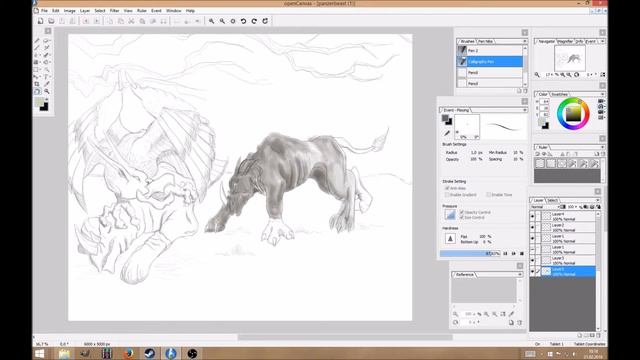Click the Open file toolbar icon
This screenshot has height=360, width=640.
[51, 21]
